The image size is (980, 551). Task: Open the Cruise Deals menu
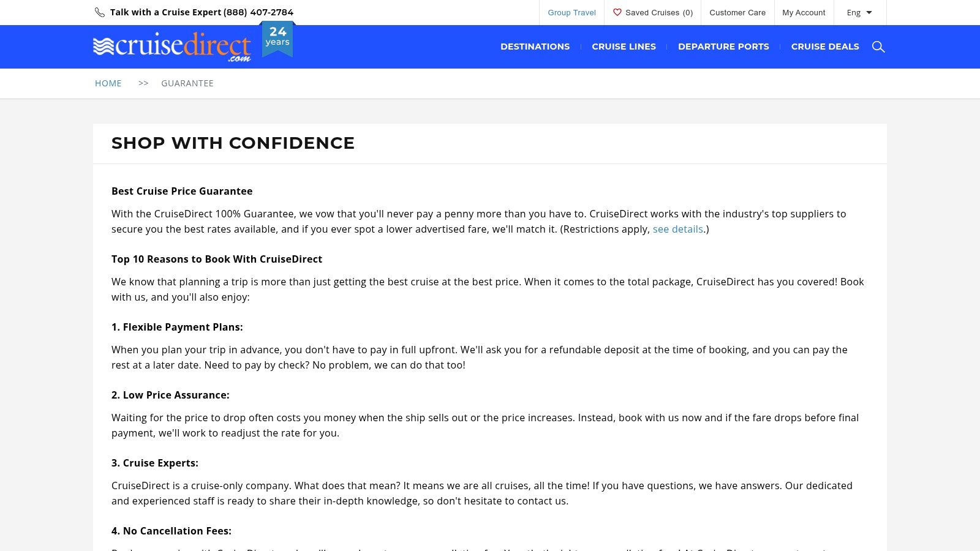[825, 47]
